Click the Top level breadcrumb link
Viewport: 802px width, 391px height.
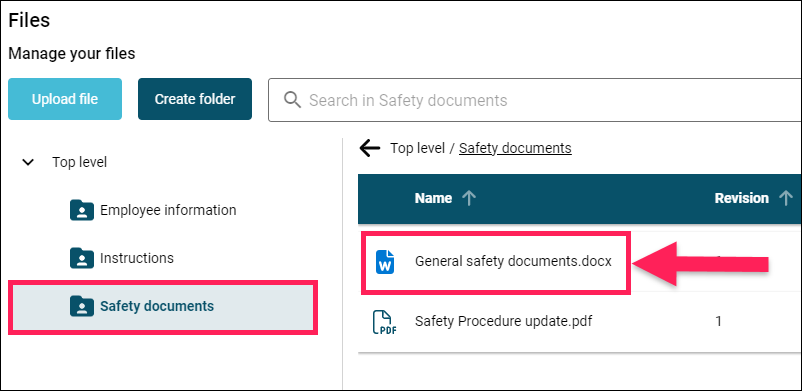click(x=417, y=148)
